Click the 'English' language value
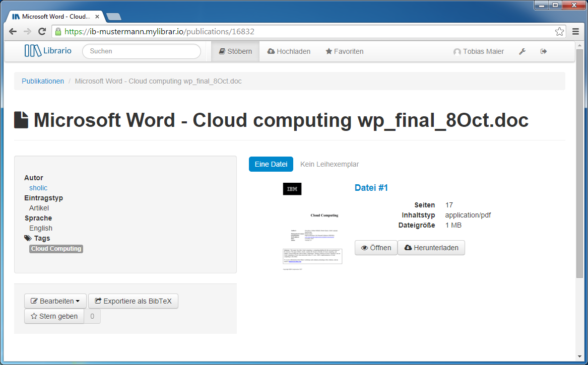The width and height of the screenshot is (588, 365). tap(41, 228)
